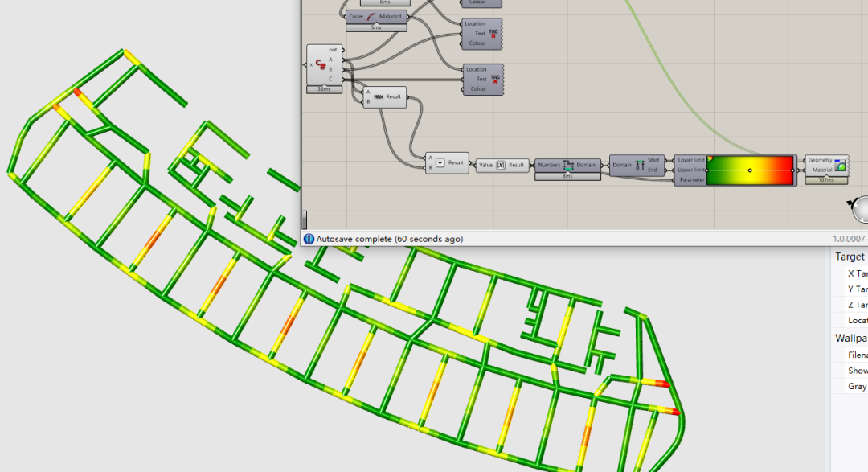Click the gradient's Parameter input

tap(691, 179)
